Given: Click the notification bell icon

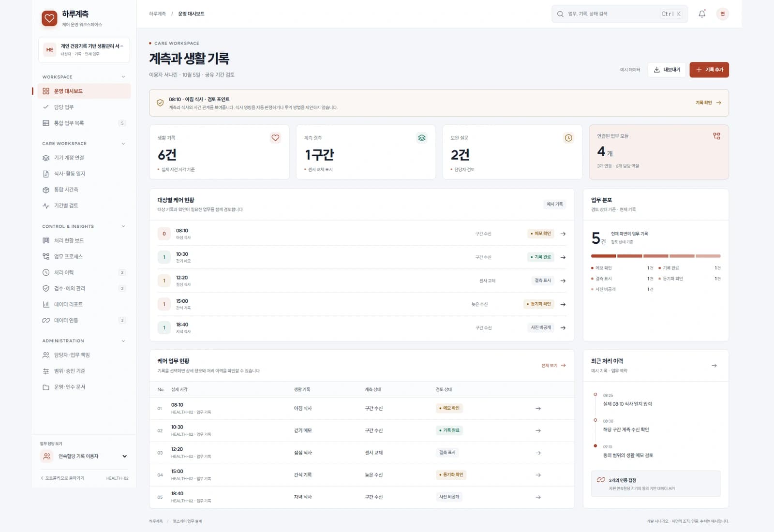Looking at the screenshot, I should (x=702, y=14).
